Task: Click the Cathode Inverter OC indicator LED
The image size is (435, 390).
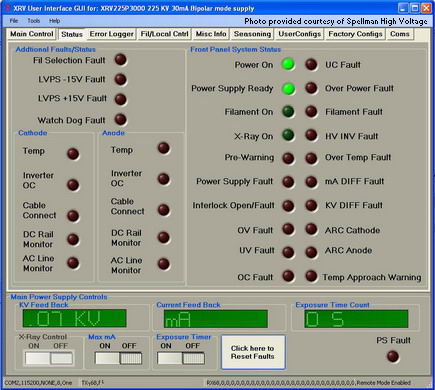Action: pyautogui.click(x=73, y=185)
